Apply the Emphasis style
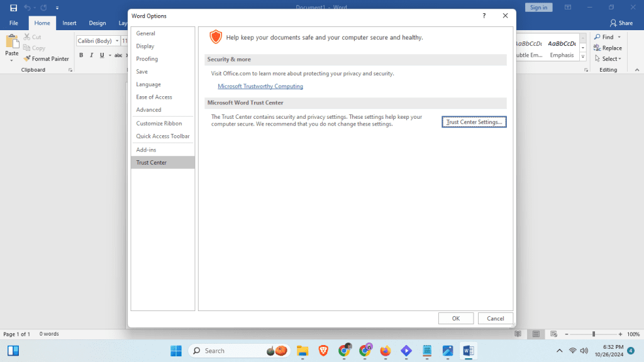644x362 pixels. pyautogui.click(x=562, y=48)
